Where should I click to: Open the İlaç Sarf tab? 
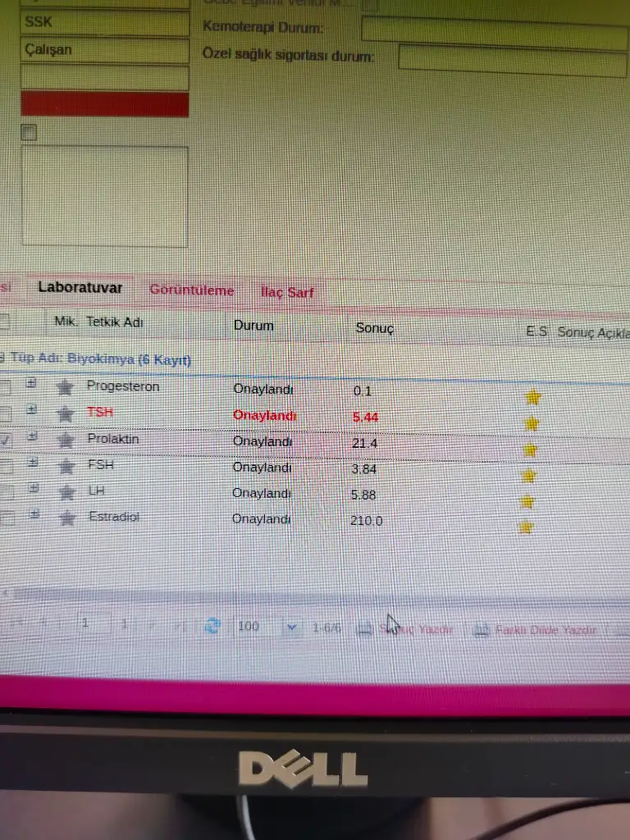point(286,292)
